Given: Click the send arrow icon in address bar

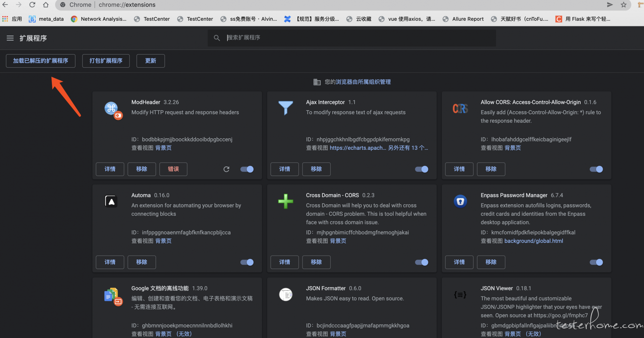Looking at the screenshot, I should coord(610,5).
